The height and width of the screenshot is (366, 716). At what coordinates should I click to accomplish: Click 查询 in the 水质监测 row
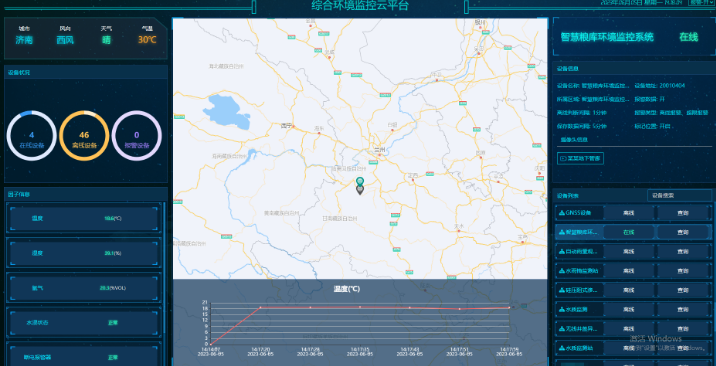tap(683, 309)
